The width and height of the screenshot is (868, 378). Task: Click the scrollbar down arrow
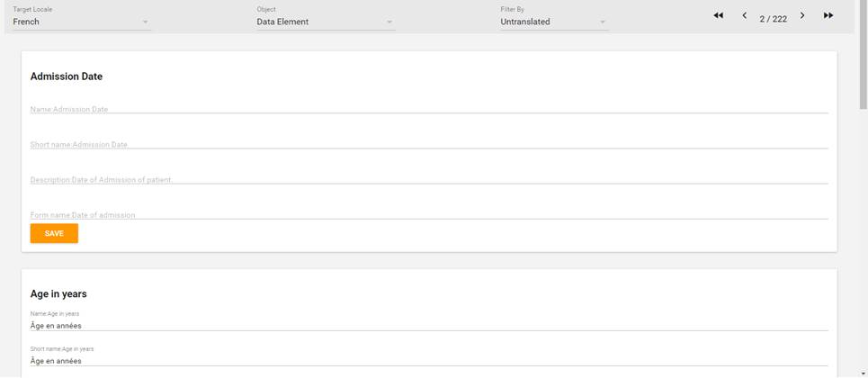863,373
